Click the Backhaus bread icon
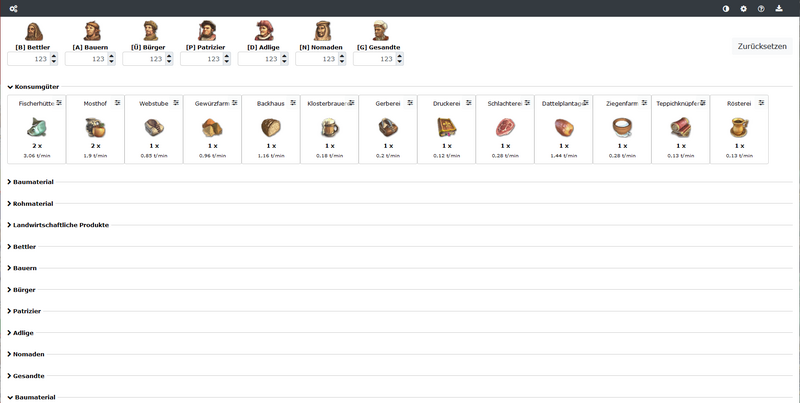The height and width of the screenshot is (403, 800). pos(271,127)
